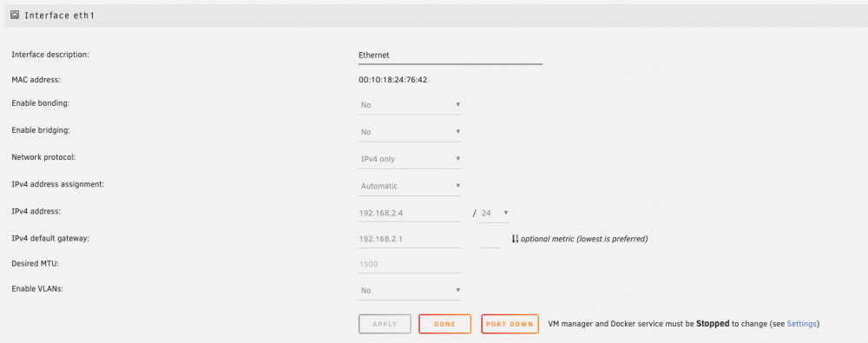Viewport: 868px width, 343px height.
Task: Click the Enable VLANs label
Action: 37,288
